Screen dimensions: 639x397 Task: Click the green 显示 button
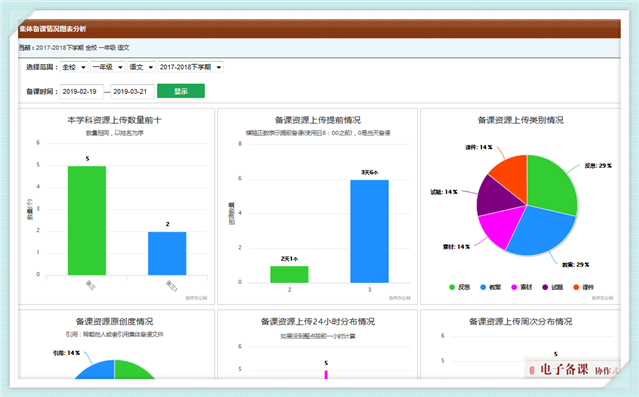[x=181, y=91]
